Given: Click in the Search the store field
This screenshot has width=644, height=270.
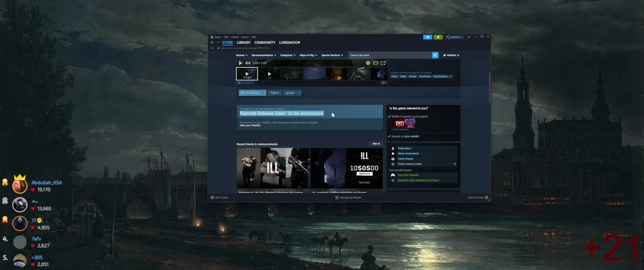Looking at the screenshot, I should coord(390,55).
